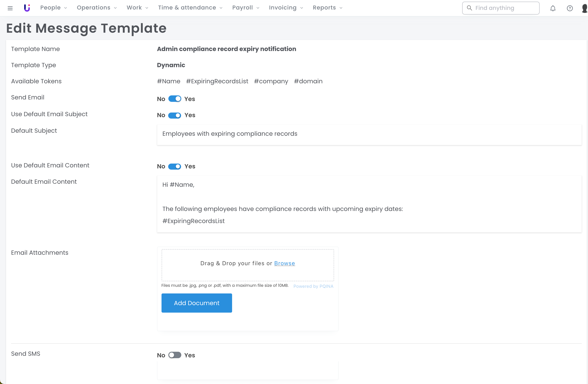
Task: Toggle Use Default Email Subject switch
Action: (175, 115)
